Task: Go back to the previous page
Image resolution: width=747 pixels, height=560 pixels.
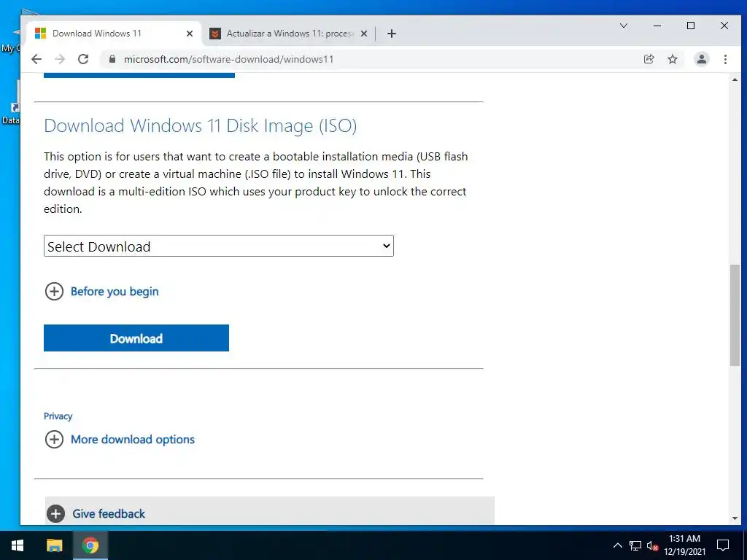Action: (x=36, y=59)
